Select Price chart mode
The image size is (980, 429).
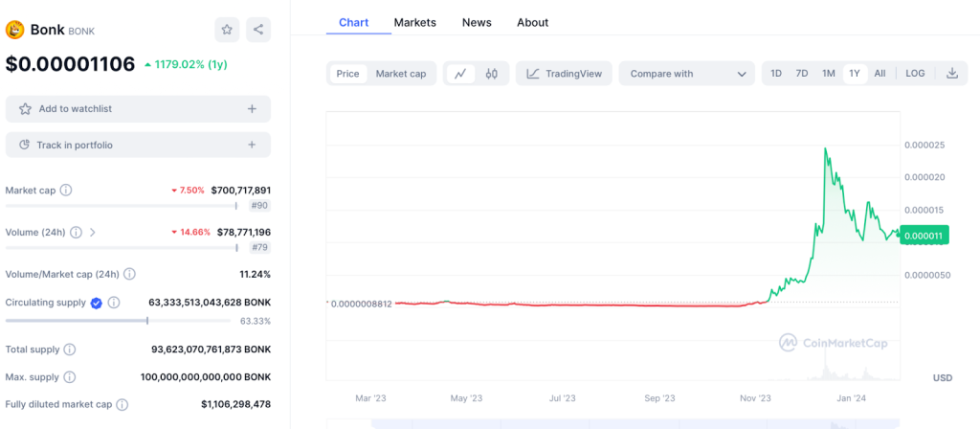coord(348,74)
